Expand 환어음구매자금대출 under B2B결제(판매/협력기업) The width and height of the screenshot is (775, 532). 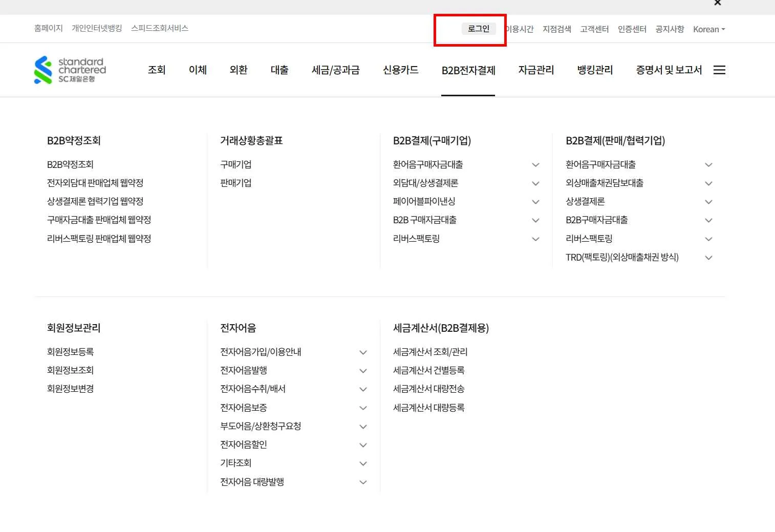click(x=708, y=165)
